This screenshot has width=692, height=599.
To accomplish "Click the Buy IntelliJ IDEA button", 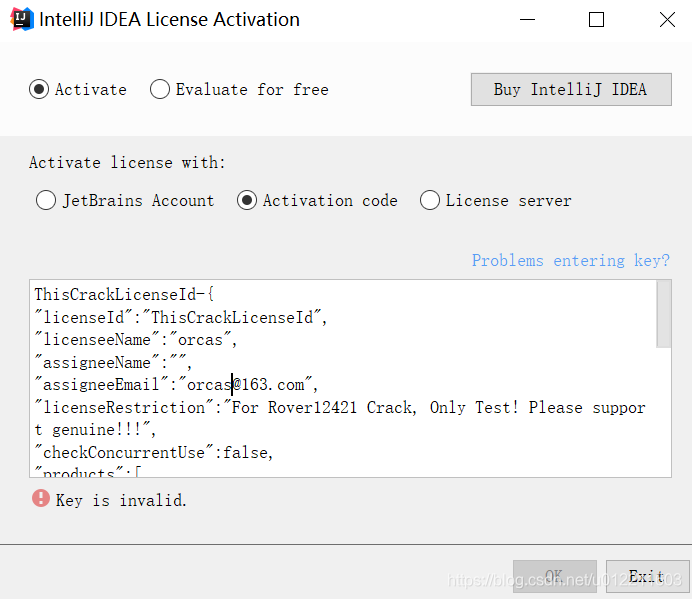I will (571, 90).
